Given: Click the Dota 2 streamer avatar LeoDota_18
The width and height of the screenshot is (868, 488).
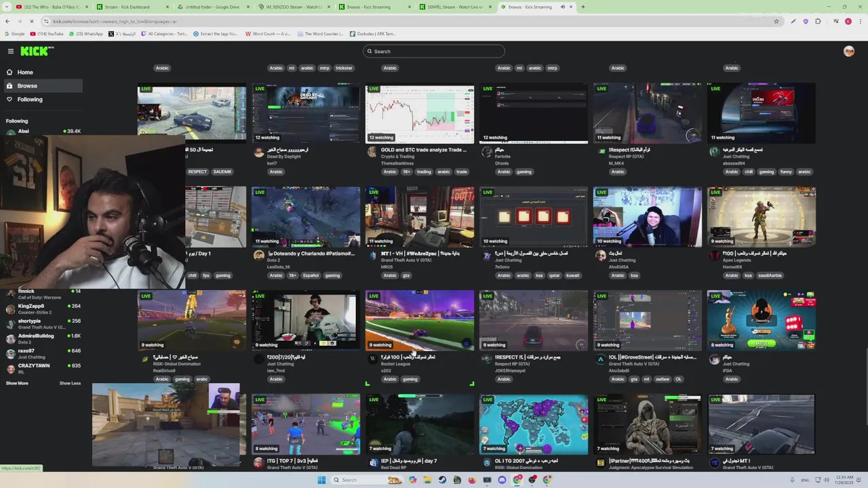Looking at the screenshot, I should [258, 256].
